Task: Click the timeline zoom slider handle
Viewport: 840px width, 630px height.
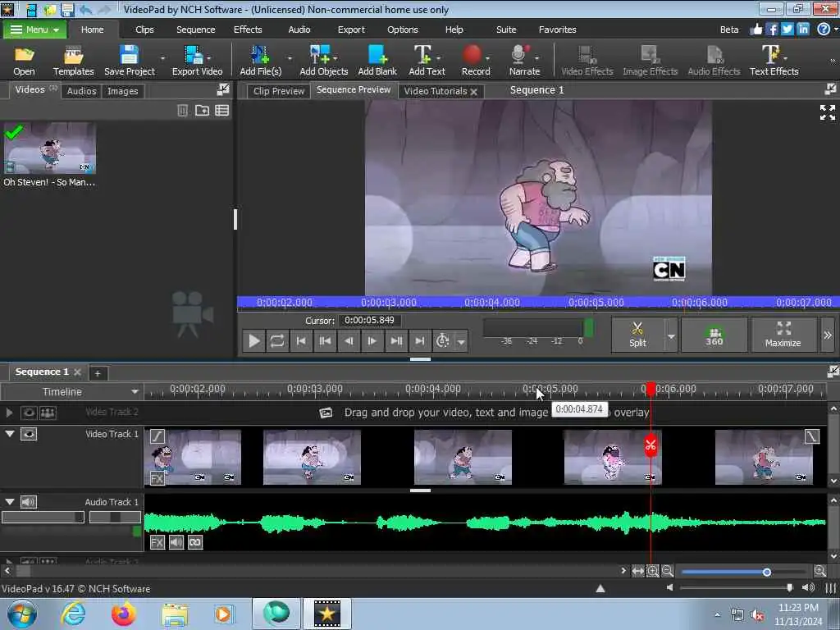Action: point(767,572)
